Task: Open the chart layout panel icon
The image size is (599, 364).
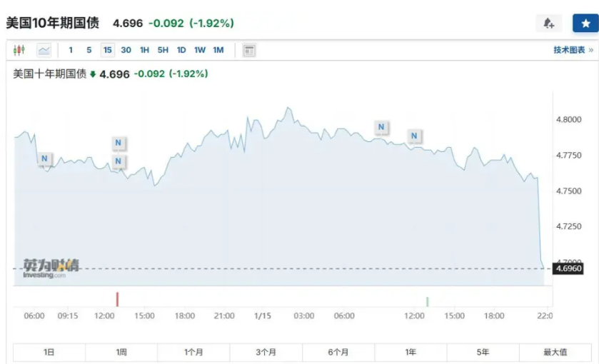Action: point(249,50)
